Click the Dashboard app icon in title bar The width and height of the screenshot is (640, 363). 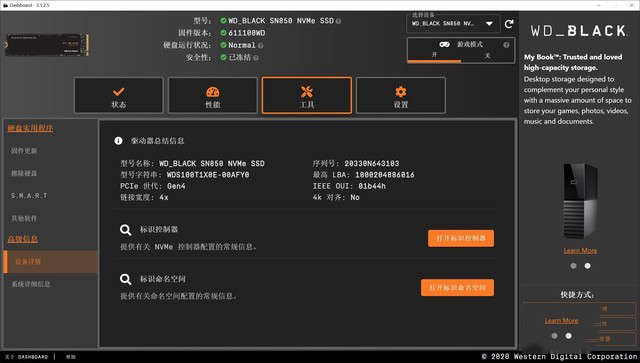[5, 5]
